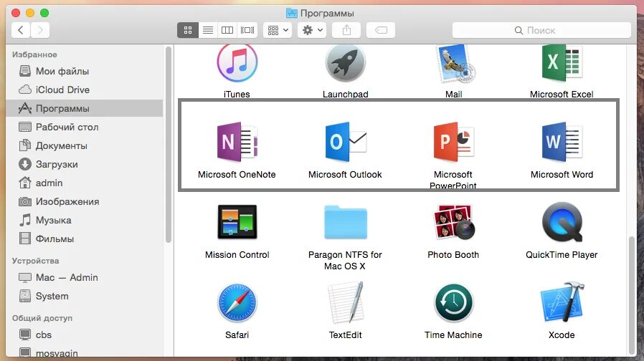The image size is (644, 361).
Task: Open the Paragon NTFS for Mac OS X folder
Action: coord(346,222)
